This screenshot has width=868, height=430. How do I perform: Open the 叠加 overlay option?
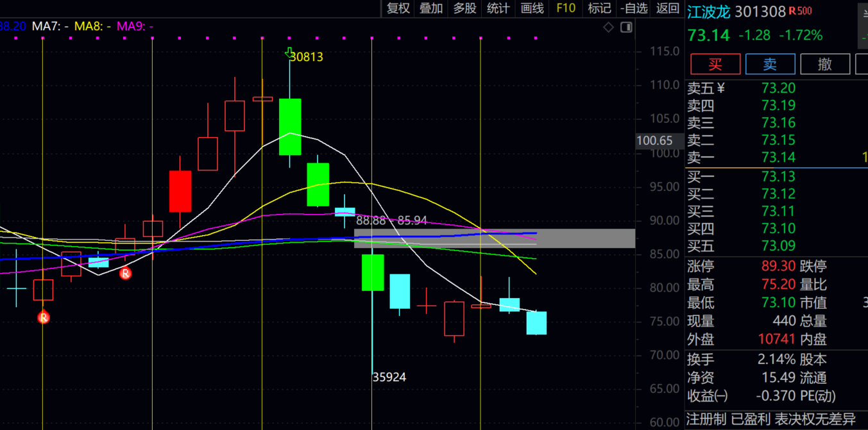[x=431, y=8]
